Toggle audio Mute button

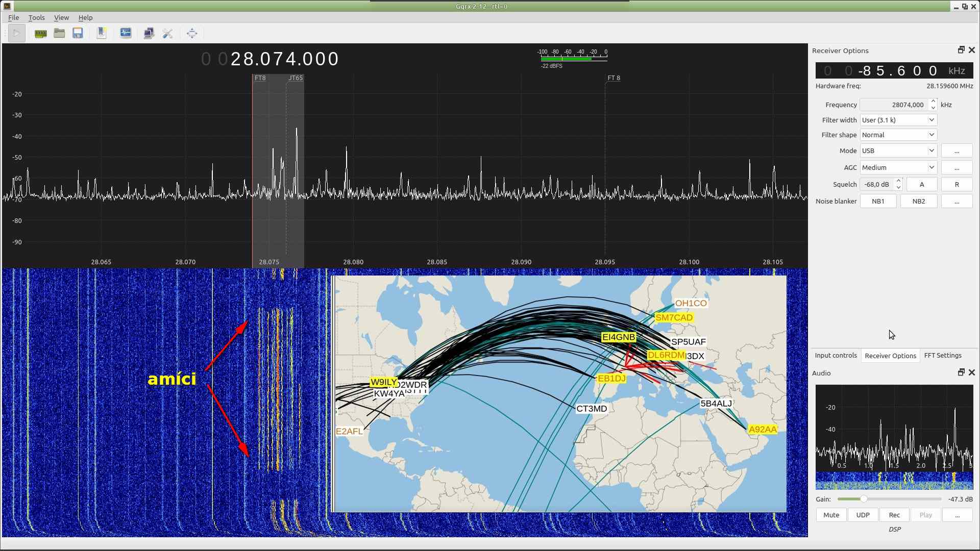[x=831, y=515]
